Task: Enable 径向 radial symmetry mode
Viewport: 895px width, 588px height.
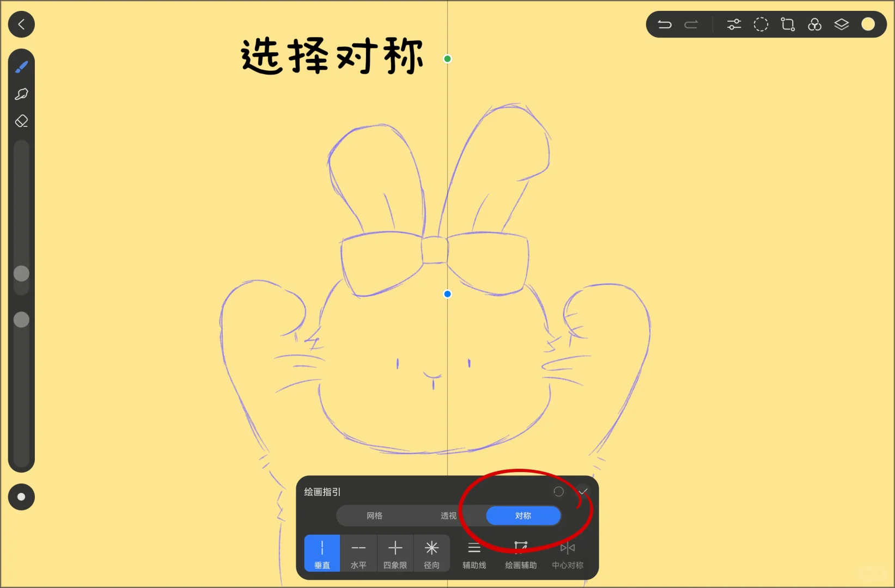Action: [x=432, y=553]
